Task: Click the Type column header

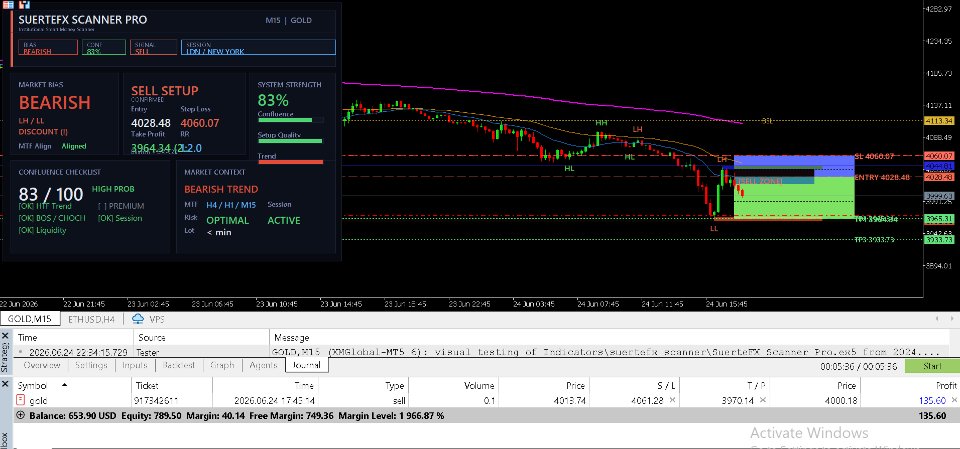Action: pos(363,386)
